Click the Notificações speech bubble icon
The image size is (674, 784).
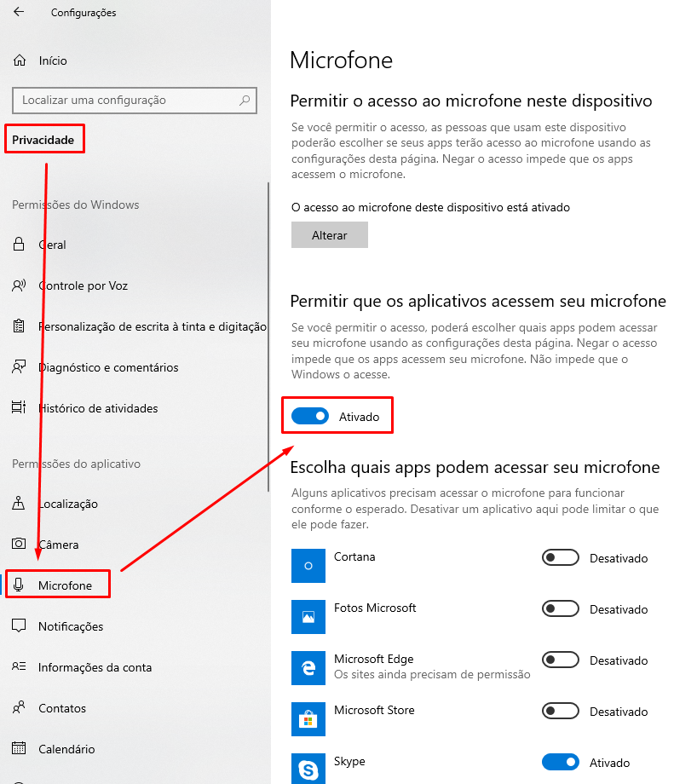19,626
